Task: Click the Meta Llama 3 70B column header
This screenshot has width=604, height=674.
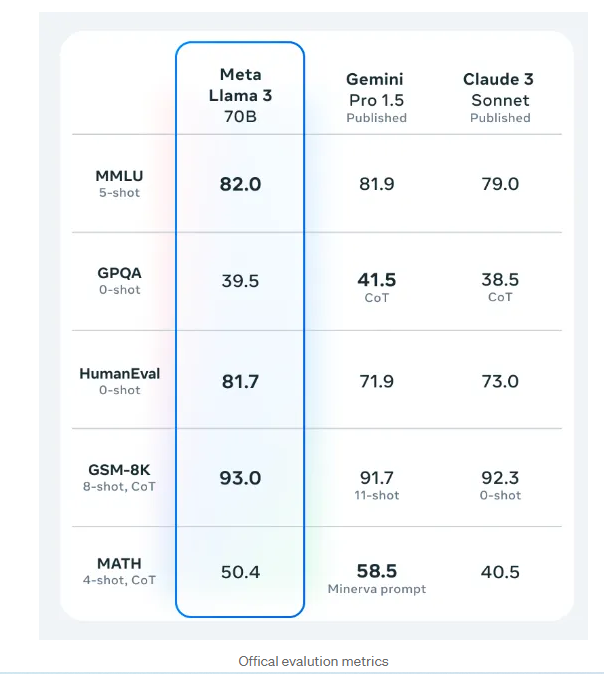Action: (x=240, y=95)
